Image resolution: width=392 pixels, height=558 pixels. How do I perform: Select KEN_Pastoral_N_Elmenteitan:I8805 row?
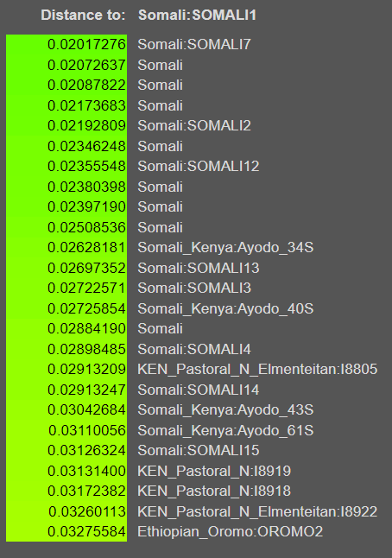257,370
